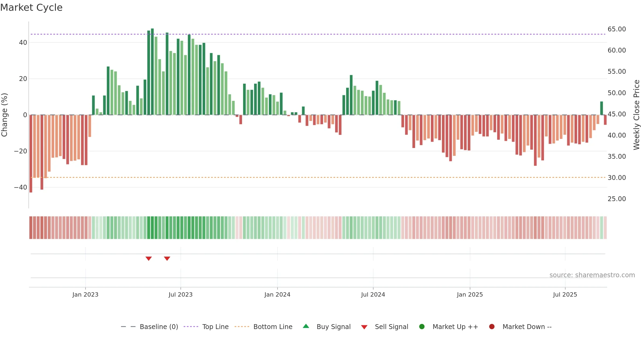
Task: Click the Jul 2025 axis label
Action: click(x=565, y=295)
